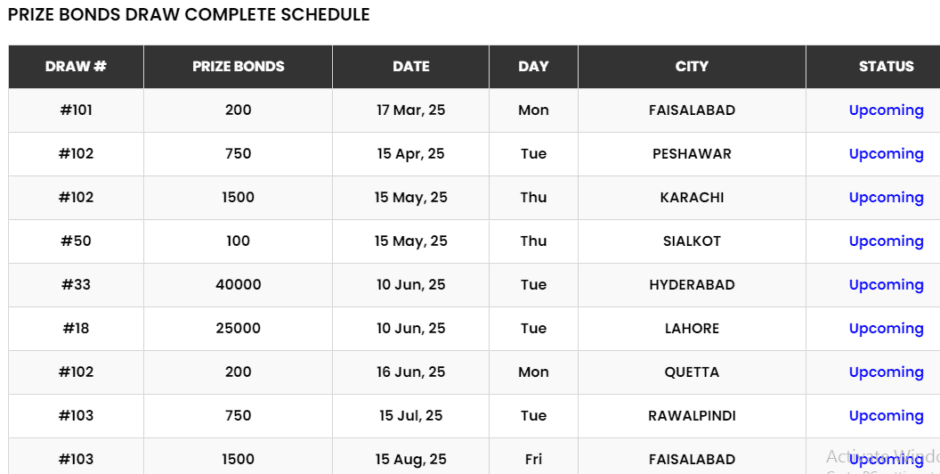
Task: Click the PESHAWAR city cell
Action: [691, 154]
